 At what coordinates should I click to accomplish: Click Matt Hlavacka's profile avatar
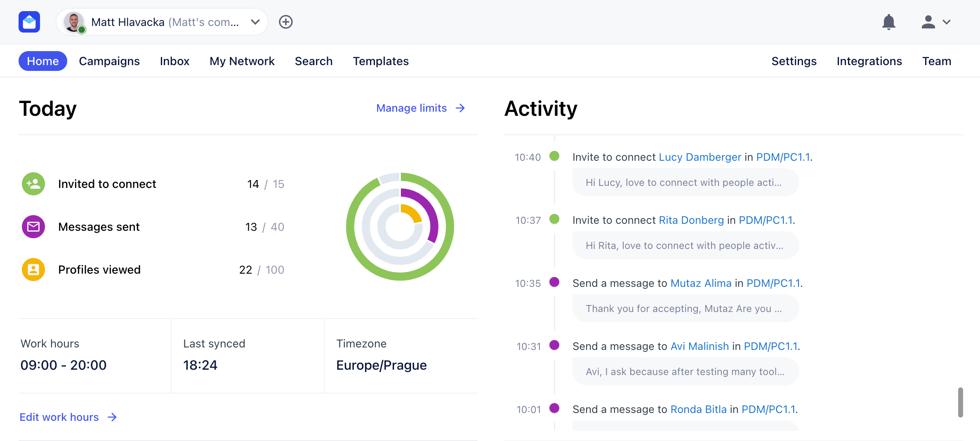74,22
